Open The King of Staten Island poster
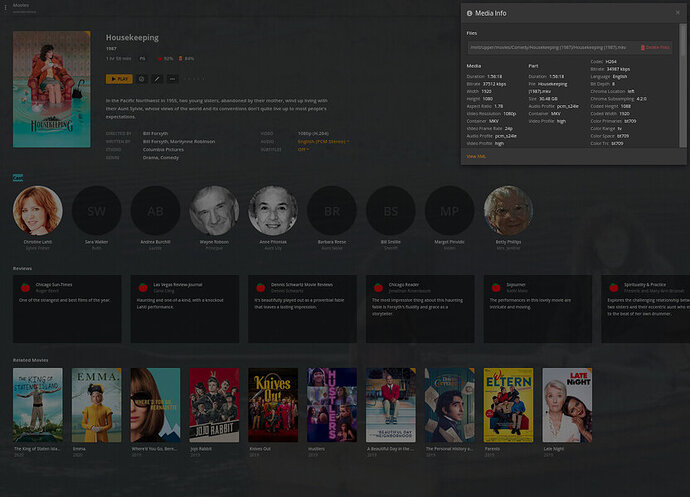 click(x=38, y=405)
